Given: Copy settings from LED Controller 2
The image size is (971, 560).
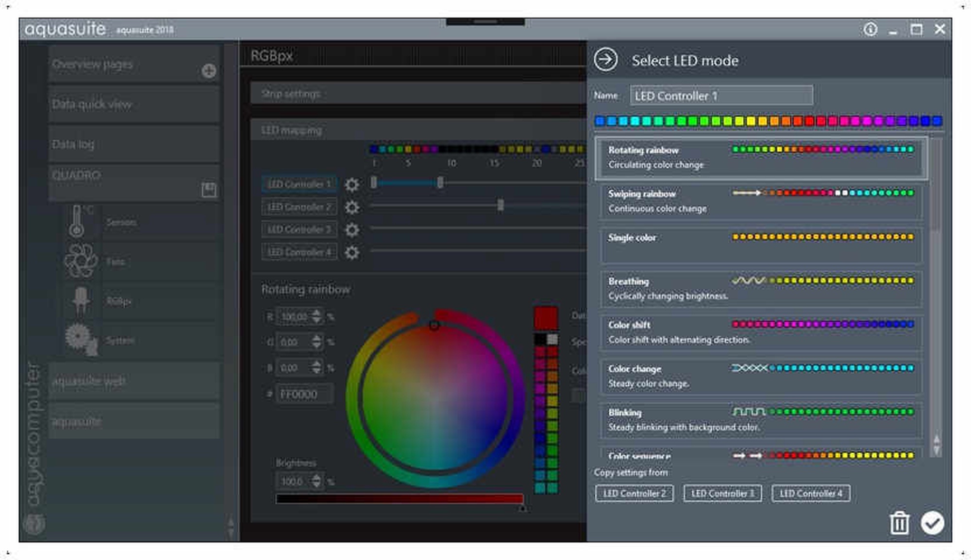Looking at the screenshot, I should coord(634,493).
